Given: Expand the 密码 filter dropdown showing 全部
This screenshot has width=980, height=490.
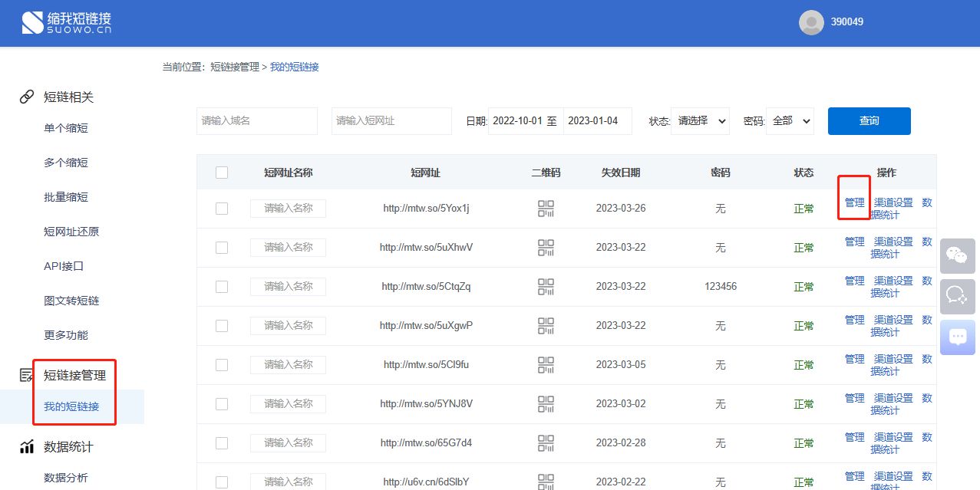Looking at the screenshot, I should click(790, 120).
